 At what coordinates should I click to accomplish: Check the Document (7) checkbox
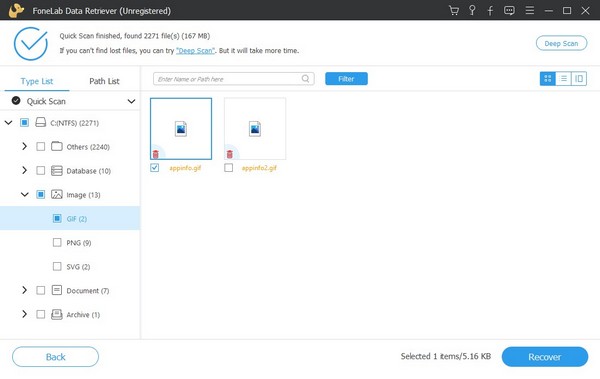pyautogui.click(x=41, y=291)
